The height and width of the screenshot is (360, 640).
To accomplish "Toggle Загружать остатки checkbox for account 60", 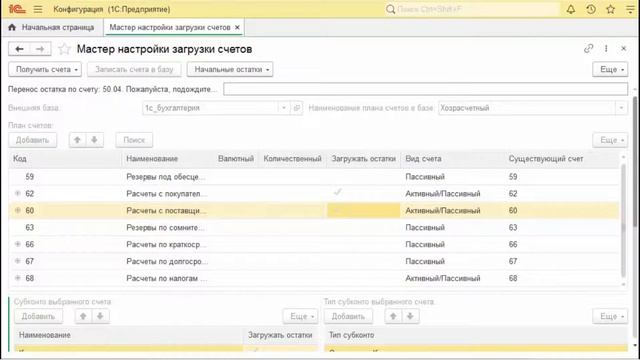I will tap(338, 211).
